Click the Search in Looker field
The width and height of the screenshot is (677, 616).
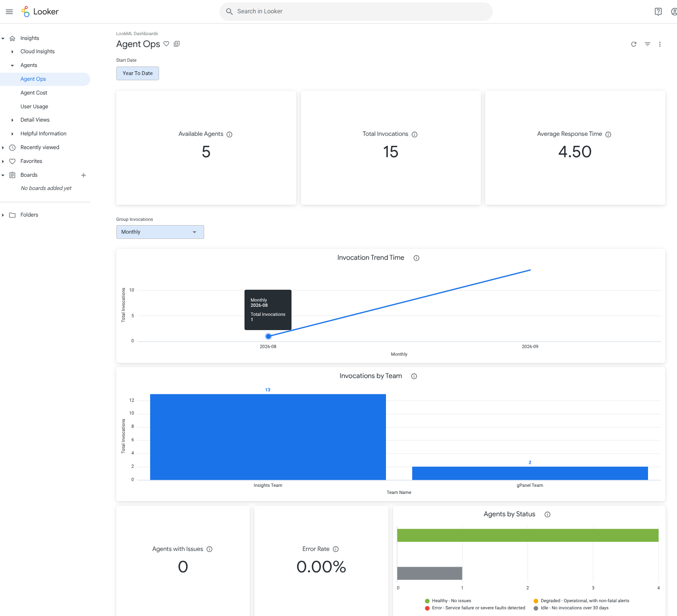(x=356, y=11)
